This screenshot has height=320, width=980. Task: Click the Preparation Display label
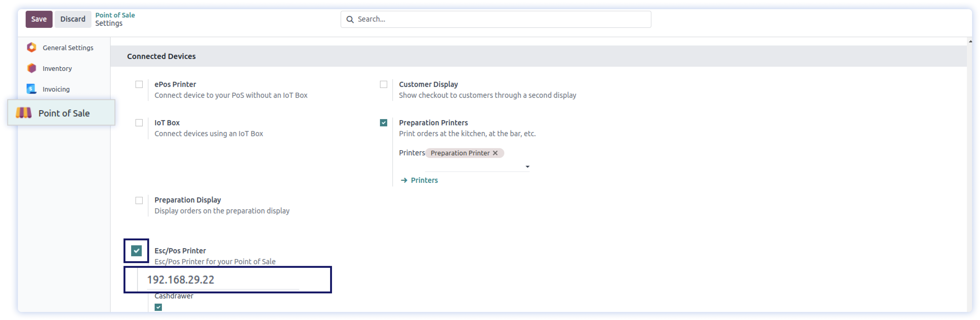(x=187, y=200)
